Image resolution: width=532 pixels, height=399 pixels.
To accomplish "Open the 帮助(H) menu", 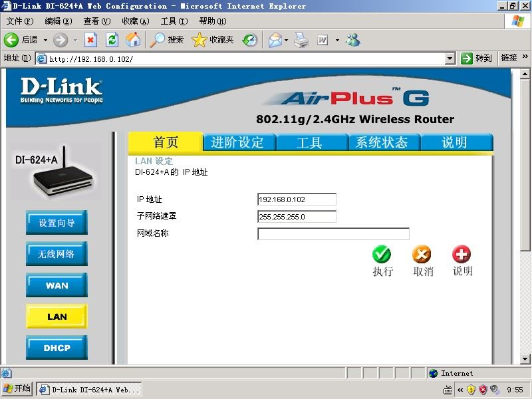I will coord(213,21).
